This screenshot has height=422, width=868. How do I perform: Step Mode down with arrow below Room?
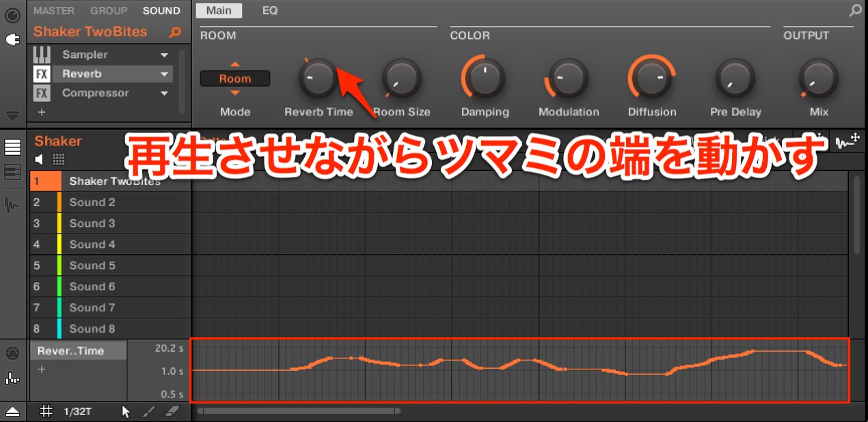[x=235, y=93]
